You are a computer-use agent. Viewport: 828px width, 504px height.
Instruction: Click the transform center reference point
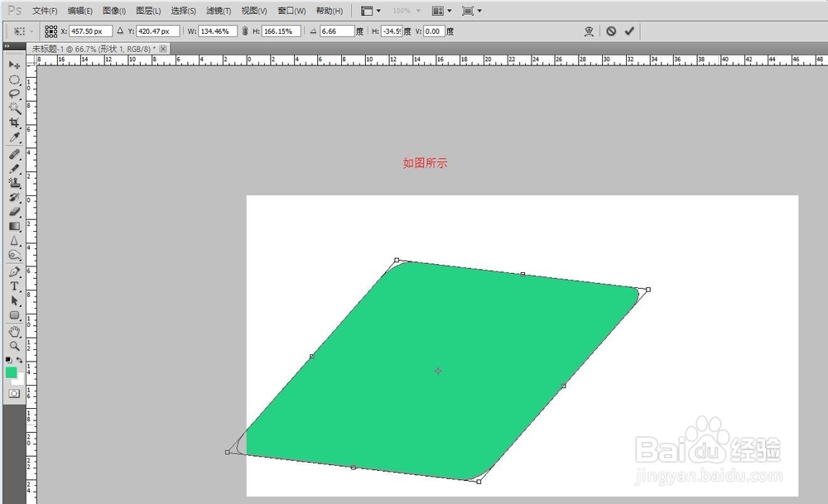pos(438,371)
